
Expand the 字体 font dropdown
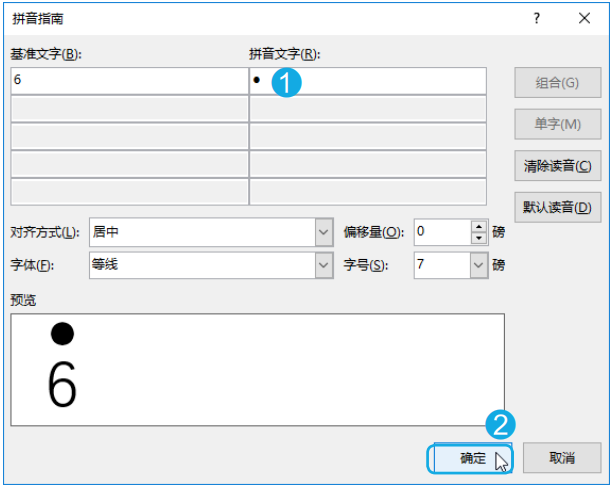[x=323, y=265]
